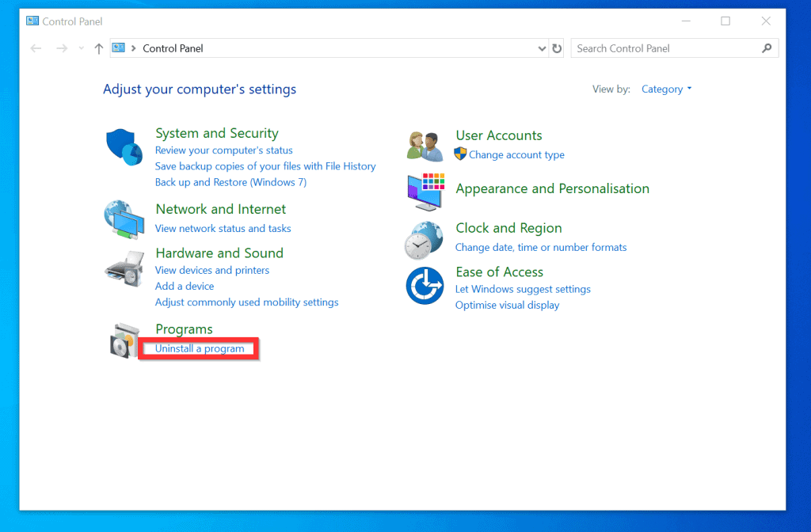Open Back up and Restore (Windows 7)
811x532 pixels.
click(x=230, y=183)
